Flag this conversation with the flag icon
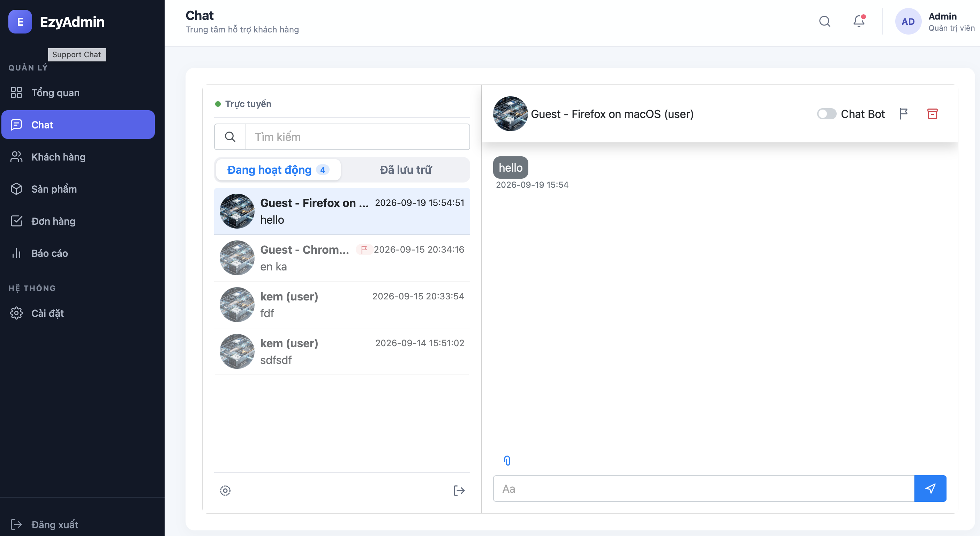 click(904, 114)
